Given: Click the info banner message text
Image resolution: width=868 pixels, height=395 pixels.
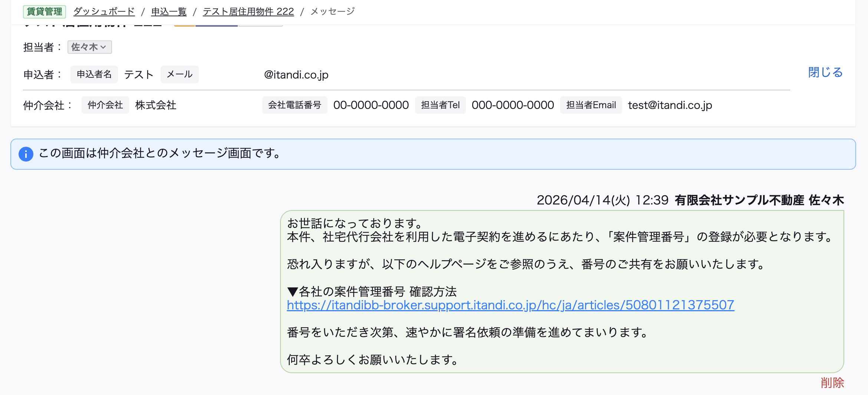Looking at the screenshot, I should (x=160, y=153).
